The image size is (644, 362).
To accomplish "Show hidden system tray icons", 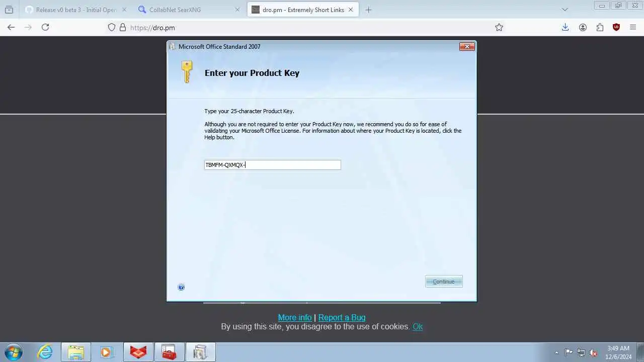I will pyautogui.click(x=556, y=352).
